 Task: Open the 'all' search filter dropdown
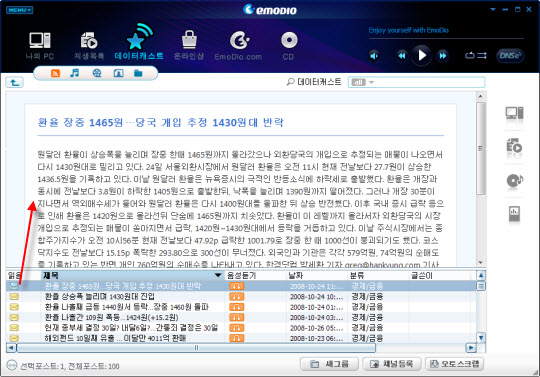pos(362,82)
